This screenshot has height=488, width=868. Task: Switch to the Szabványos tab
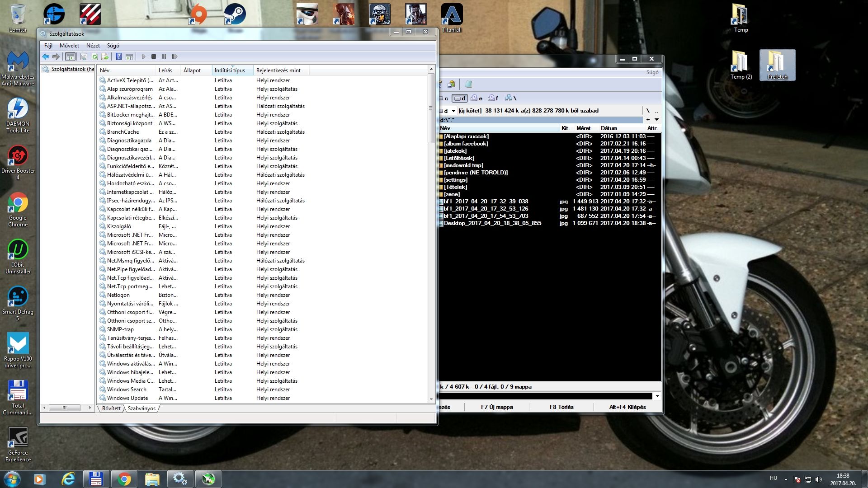point(142,408)
